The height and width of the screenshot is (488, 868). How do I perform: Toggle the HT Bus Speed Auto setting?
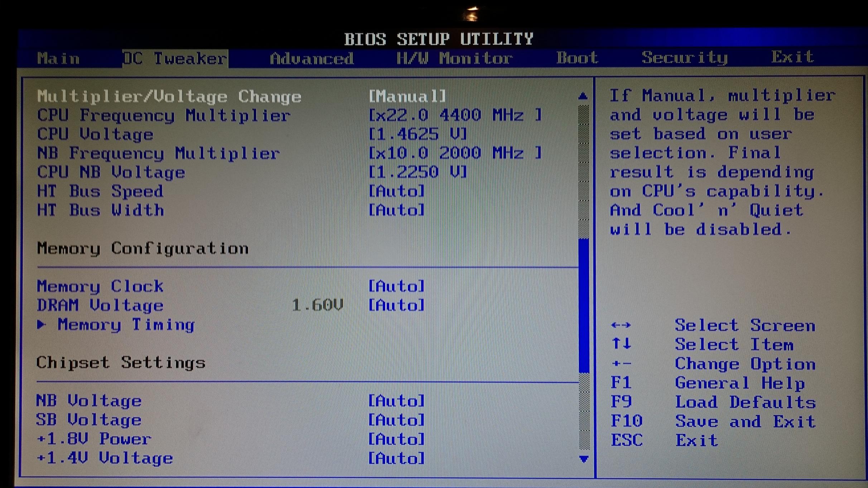396,191
